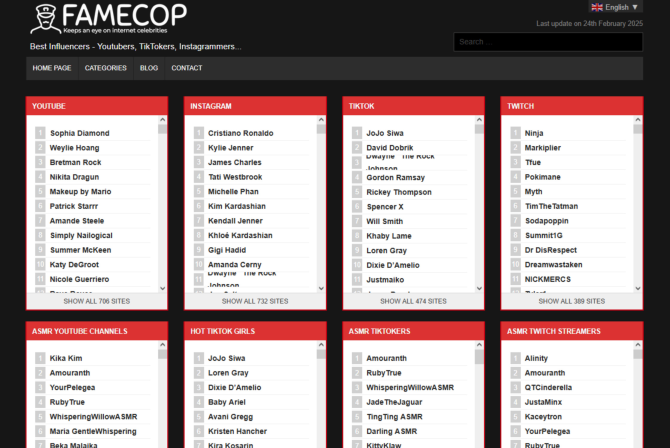The image size is (670, 448).
Task: Open Khaby Lame in TikTok list
Action: pos(389,236)
